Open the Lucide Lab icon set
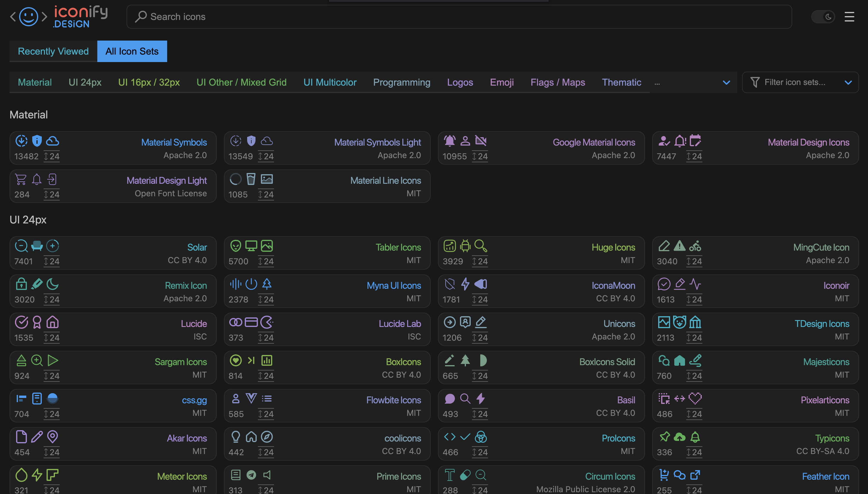Viewport: 868px width, 494px height. [327, 329]
